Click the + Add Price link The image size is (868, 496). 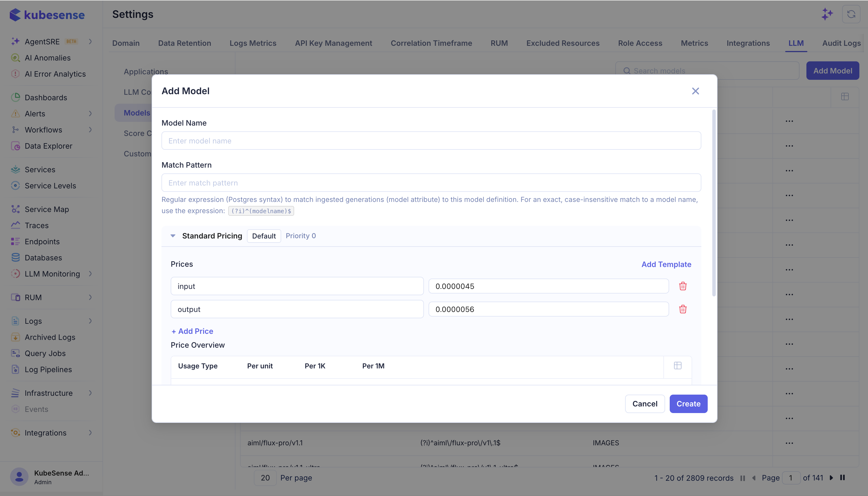point(192,331)
